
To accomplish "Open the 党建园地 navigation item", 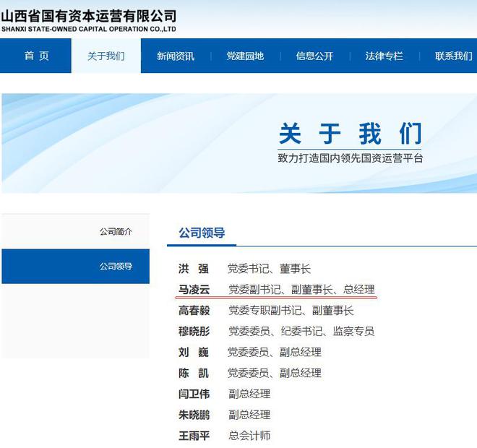I will (x=245, y=56).
